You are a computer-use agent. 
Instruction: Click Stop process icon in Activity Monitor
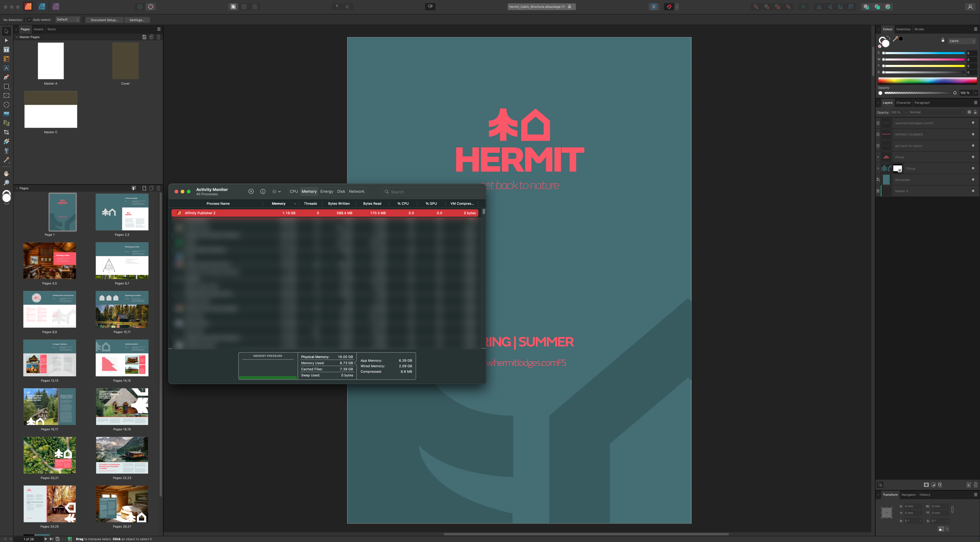pyautogui.click(x=251, y=192)
